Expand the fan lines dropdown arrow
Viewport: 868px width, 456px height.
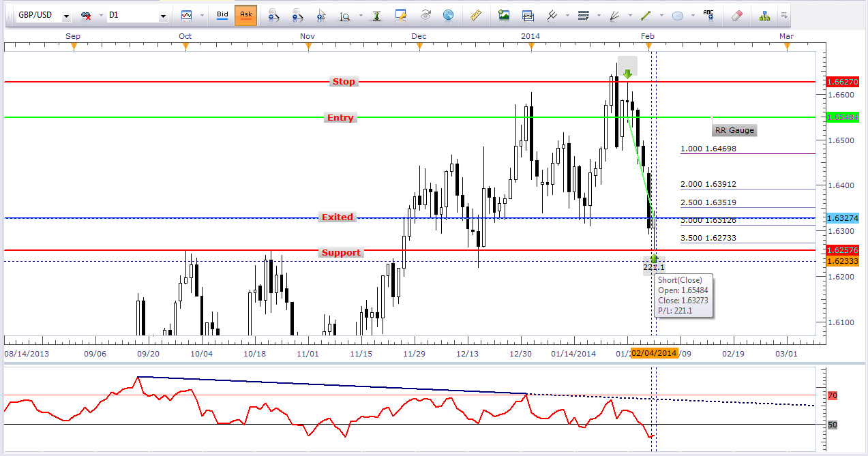(x=630, y=15)
